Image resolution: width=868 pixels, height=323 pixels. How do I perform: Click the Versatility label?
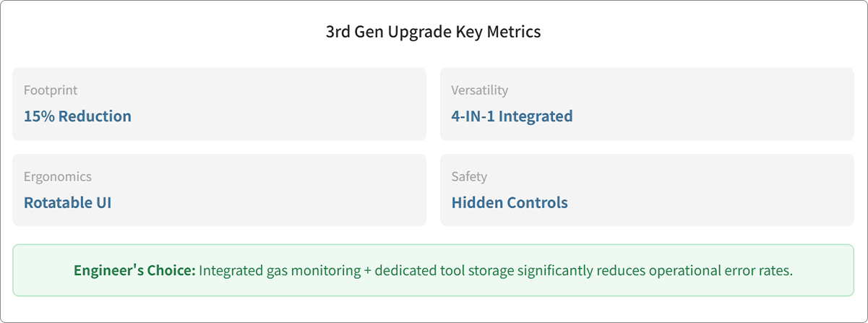[x=480, y=90]
